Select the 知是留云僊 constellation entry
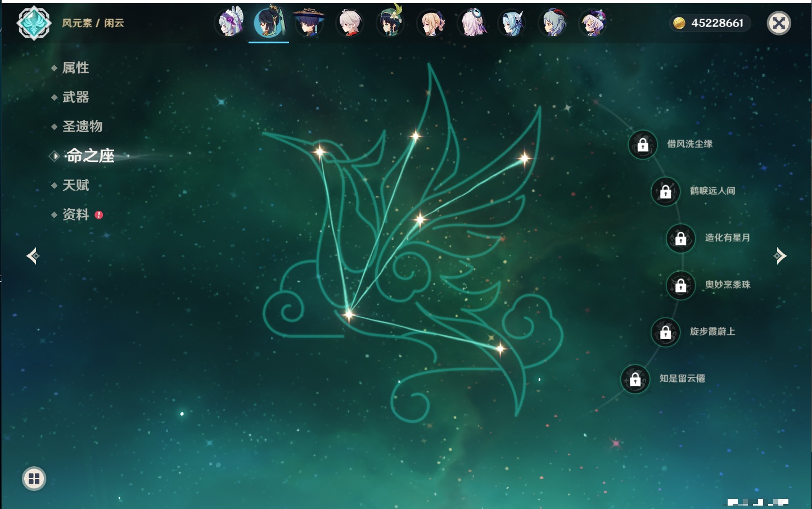Viewport: 812px width, 509px height. tap(682, 379)
